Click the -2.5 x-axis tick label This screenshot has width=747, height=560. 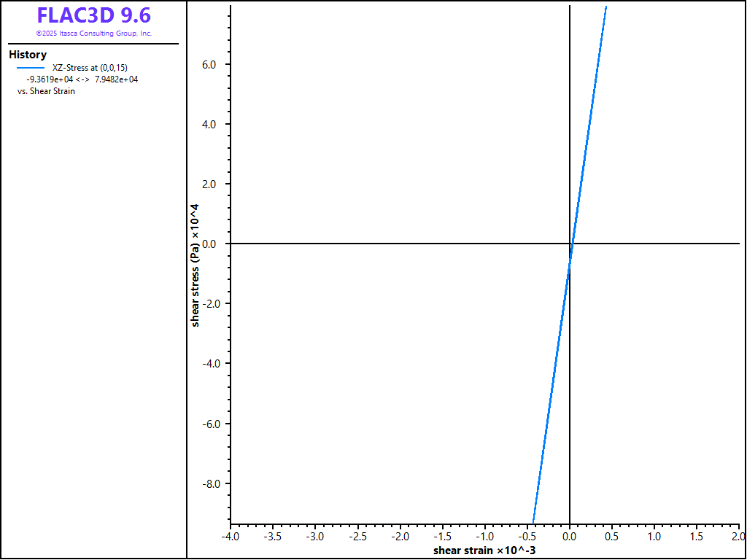click(357, 537)
